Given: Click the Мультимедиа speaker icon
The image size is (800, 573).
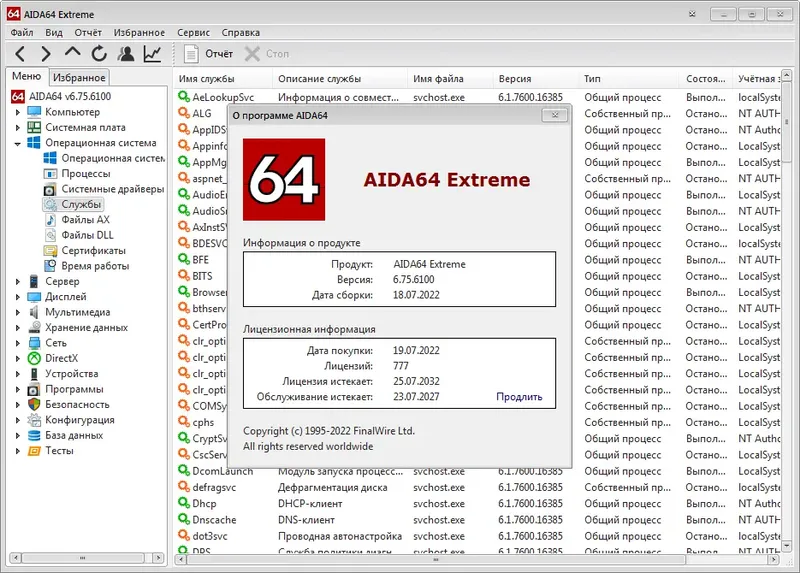Looking at the screenshot, I should pyautogui.click(x=34, y=312).
